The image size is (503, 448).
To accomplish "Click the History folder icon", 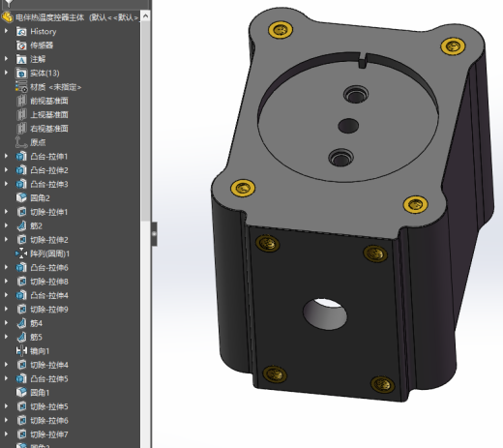I will pos(21,32).
